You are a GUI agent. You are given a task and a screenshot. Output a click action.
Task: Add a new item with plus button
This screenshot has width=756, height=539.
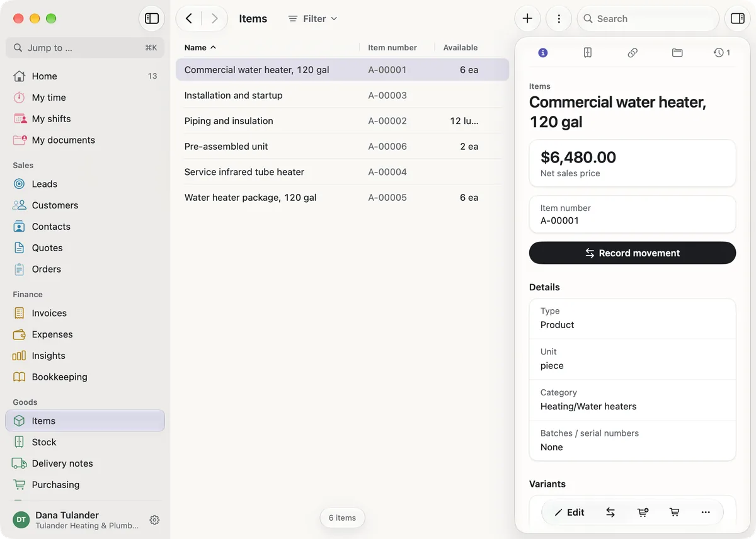point(527,19)
